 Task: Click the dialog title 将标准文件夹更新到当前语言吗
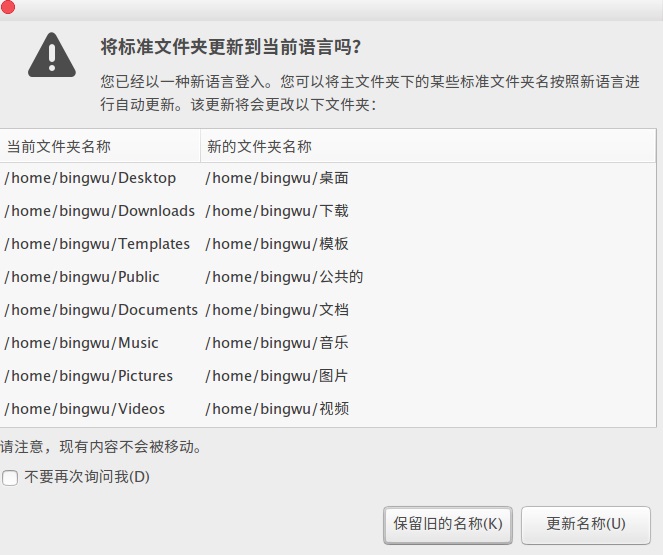pyautogui.click(x=231, y=47)
